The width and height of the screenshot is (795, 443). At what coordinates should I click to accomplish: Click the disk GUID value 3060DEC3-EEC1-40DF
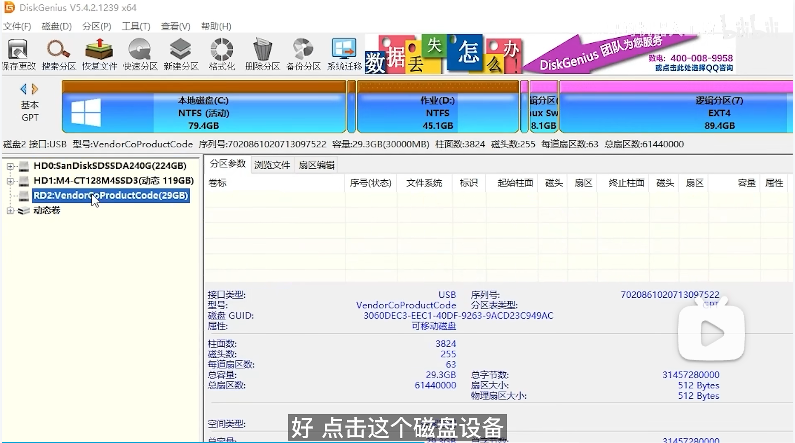[458, 315]
